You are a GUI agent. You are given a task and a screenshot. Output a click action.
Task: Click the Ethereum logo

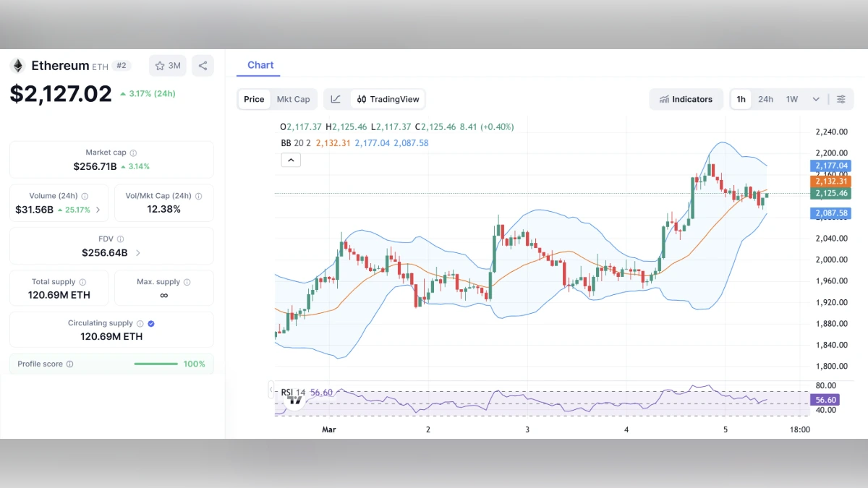[17, 65]
